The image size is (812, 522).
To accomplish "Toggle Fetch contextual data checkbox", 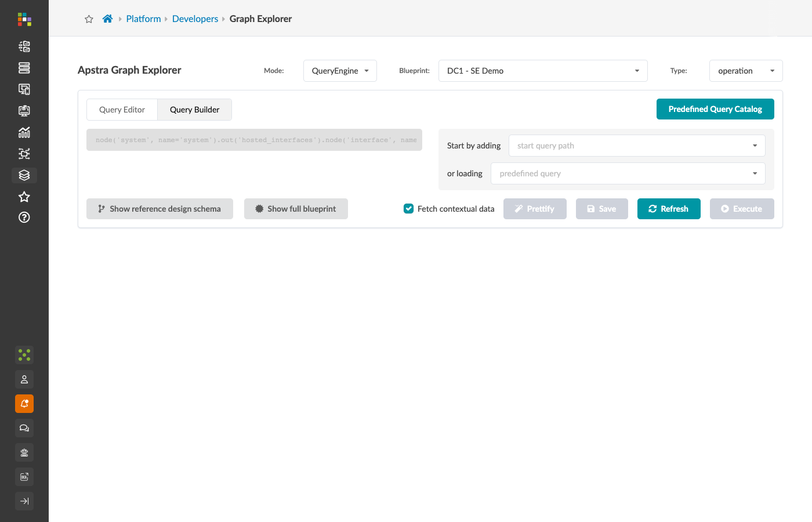I will pyautogui.click(x=409, y=209).
